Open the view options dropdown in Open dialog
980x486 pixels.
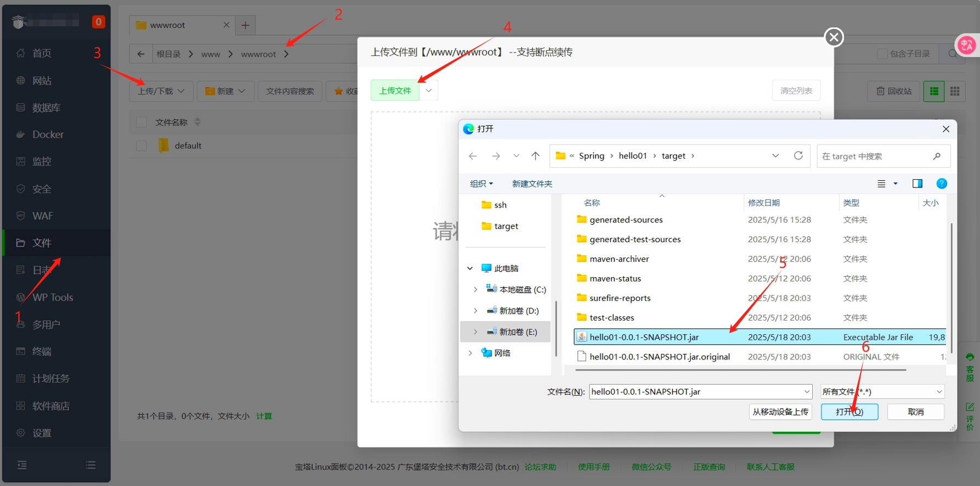[x=896, y=184]
